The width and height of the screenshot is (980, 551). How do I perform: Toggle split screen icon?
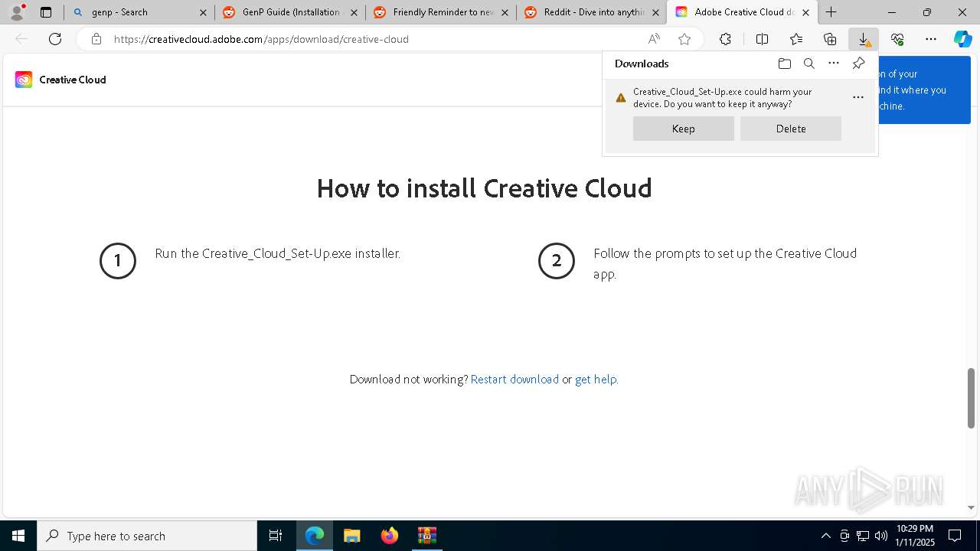click(762, 39)
